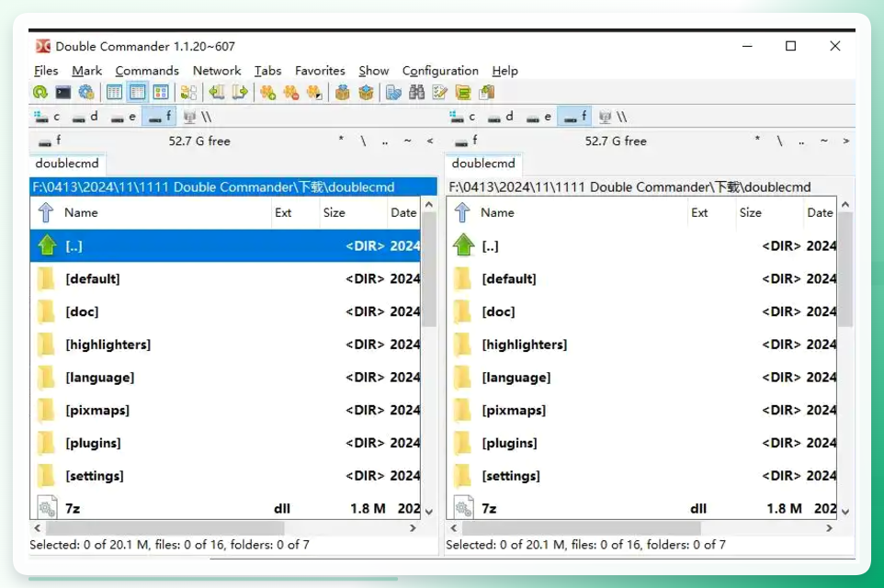Open search with the binoculars icon
Viewport: 884px width, 588px height.
pyautogui.click(x=416, y=92)
